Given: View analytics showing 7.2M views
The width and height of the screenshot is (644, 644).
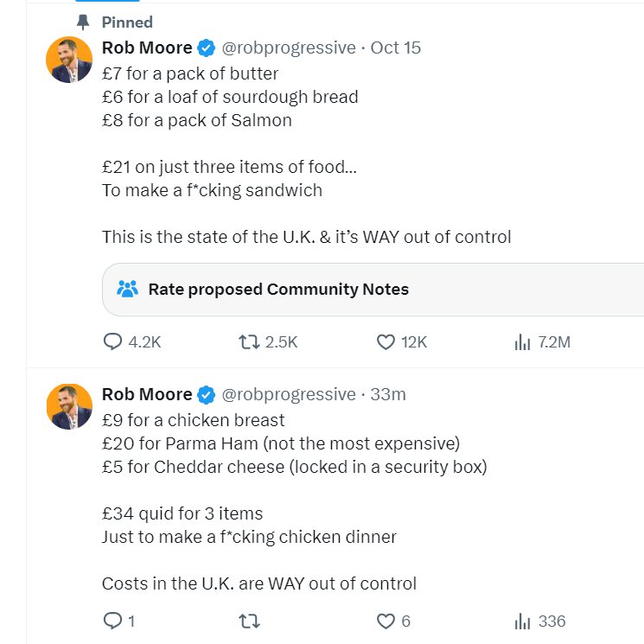Looking at the screenshot, I should click(542, 341).
